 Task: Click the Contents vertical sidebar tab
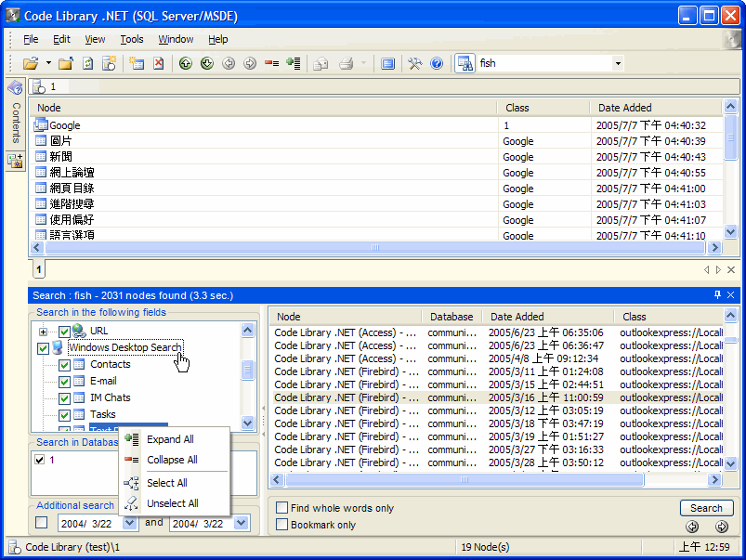[16, 123]
